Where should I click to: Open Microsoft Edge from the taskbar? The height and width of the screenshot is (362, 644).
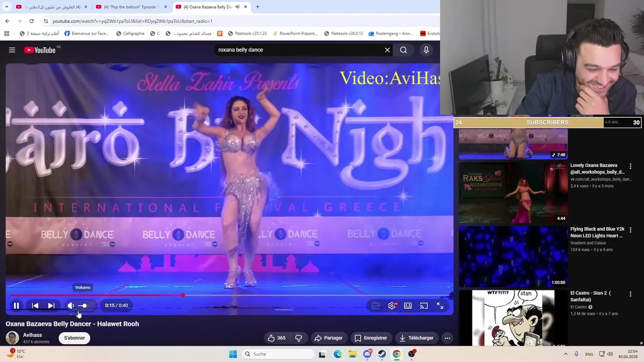pos(338,354)
